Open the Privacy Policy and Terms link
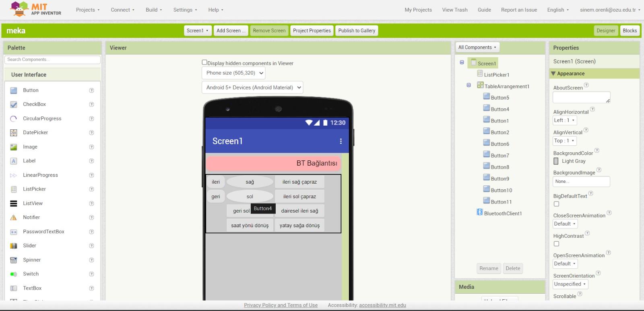Screen dimensions: 644x311 (281, 305)
